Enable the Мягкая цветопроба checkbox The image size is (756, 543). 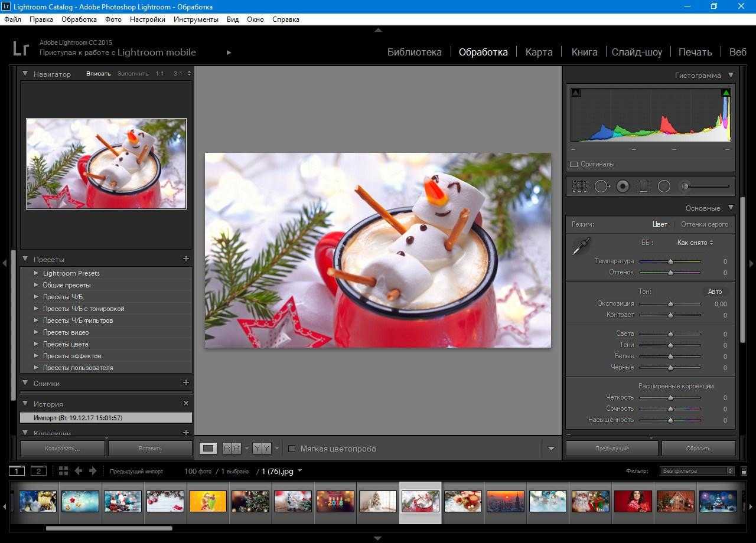click(292, 449)
